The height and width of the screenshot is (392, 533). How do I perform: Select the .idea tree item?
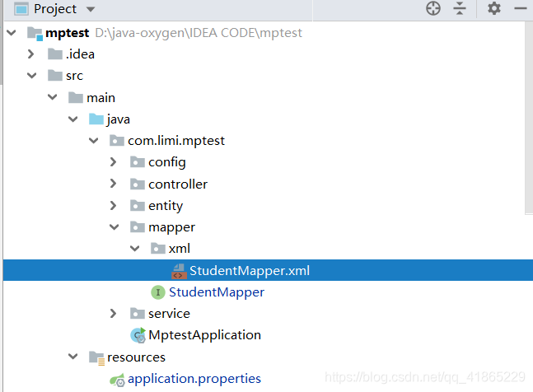tap(80, 54)
